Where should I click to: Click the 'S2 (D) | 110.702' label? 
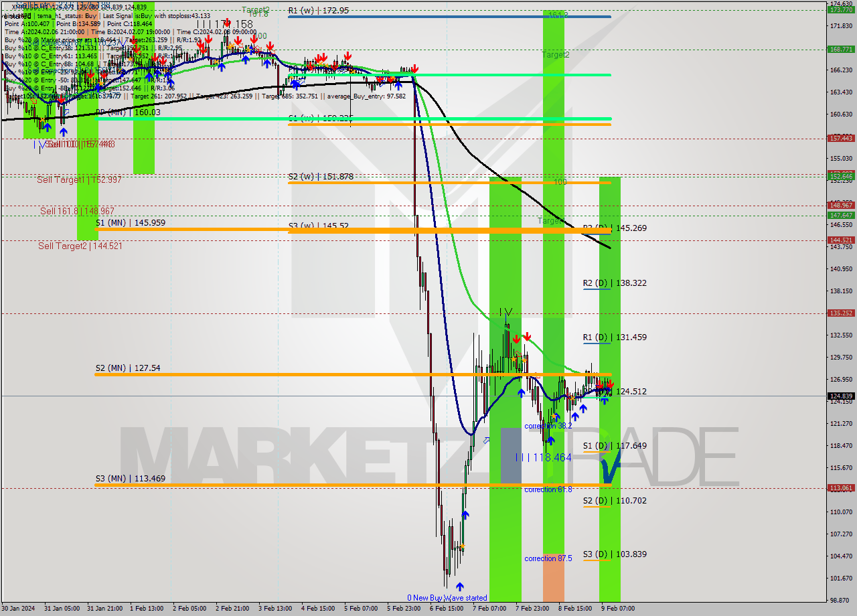click(615, 500)
